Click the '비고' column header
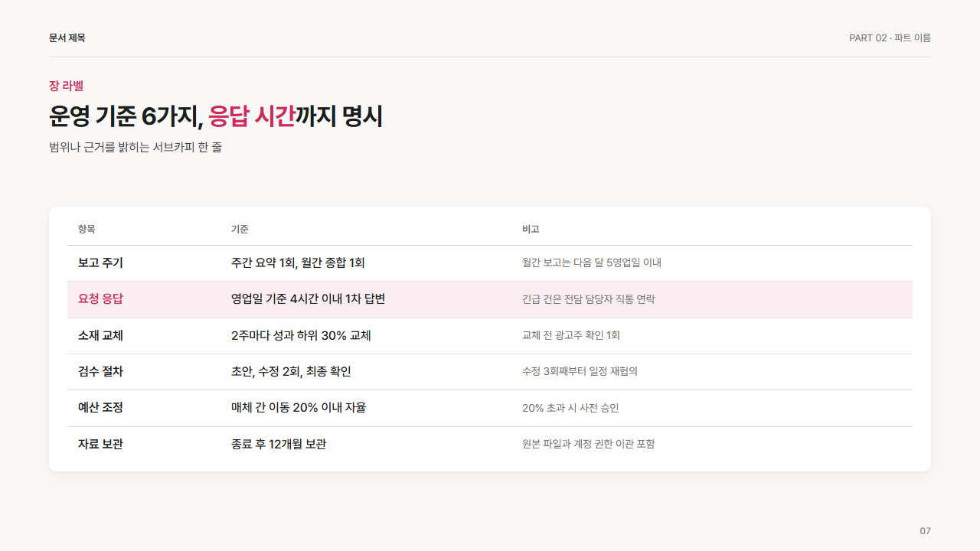980x551 pixels. [x=531, y=229]
